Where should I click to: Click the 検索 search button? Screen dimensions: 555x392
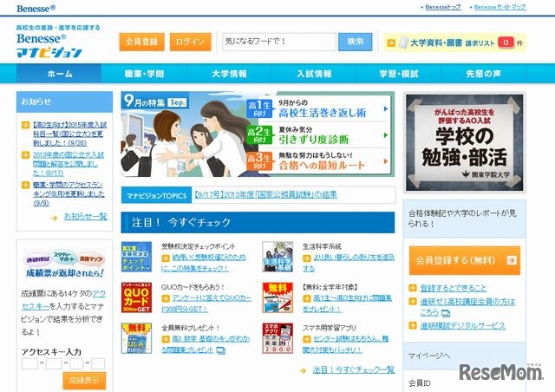(355, 42)
